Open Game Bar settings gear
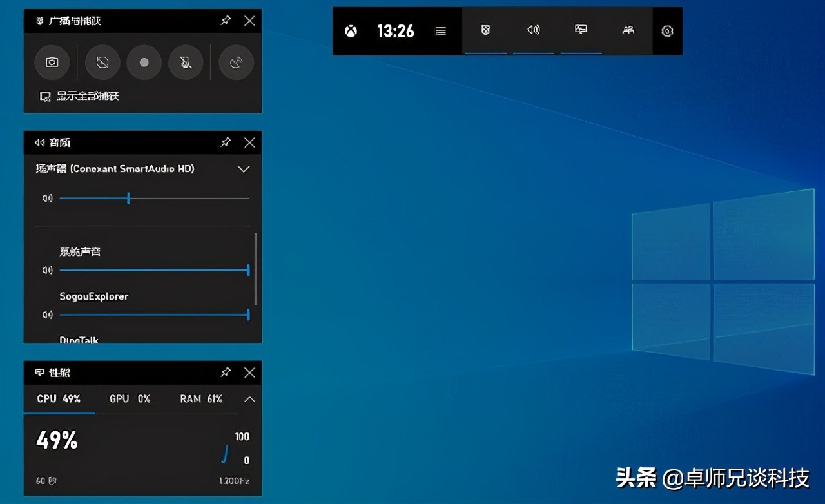The width and height of the screenshot is (825, 504). tap(667, 31)
